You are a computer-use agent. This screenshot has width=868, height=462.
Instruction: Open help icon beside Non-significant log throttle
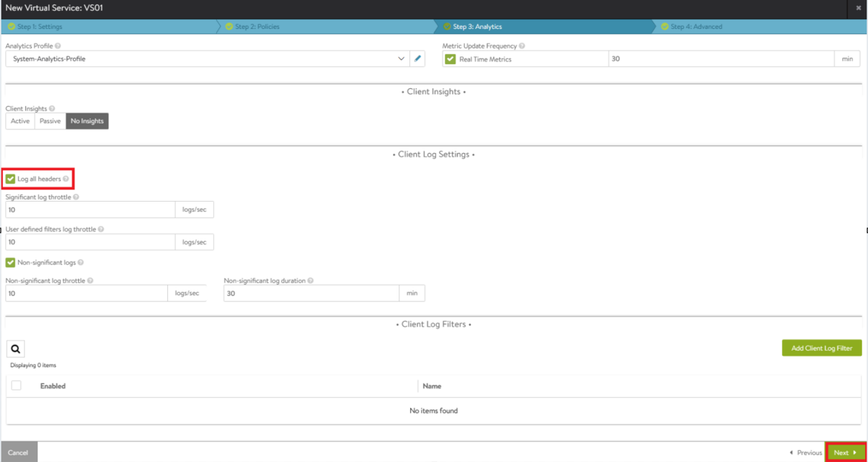[x=90, y=281]
